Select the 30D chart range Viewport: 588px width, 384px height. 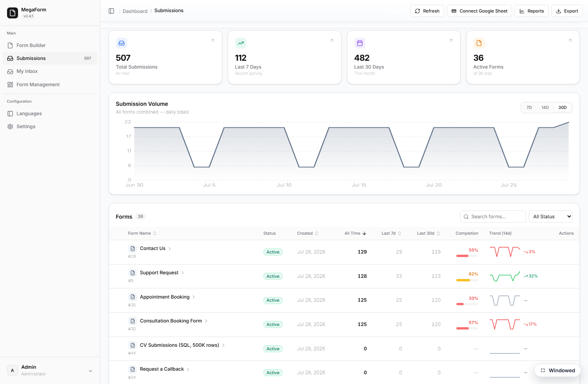coord(563,107)
